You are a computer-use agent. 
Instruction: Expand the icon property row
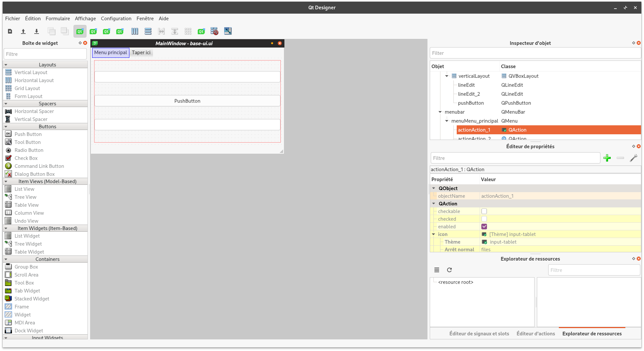pos(434,234)
